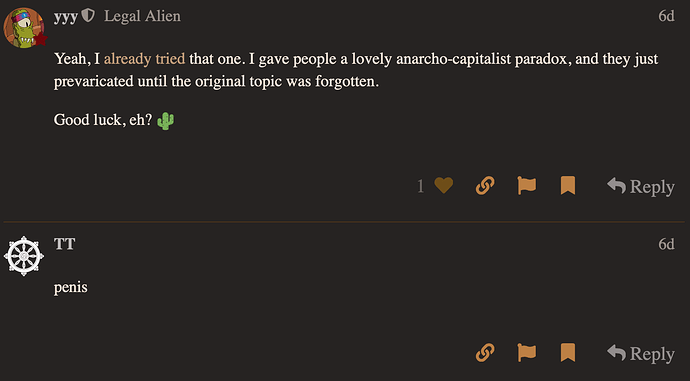Open yyy username profile
Screen dimensions: 690x381
click(66, 17)
